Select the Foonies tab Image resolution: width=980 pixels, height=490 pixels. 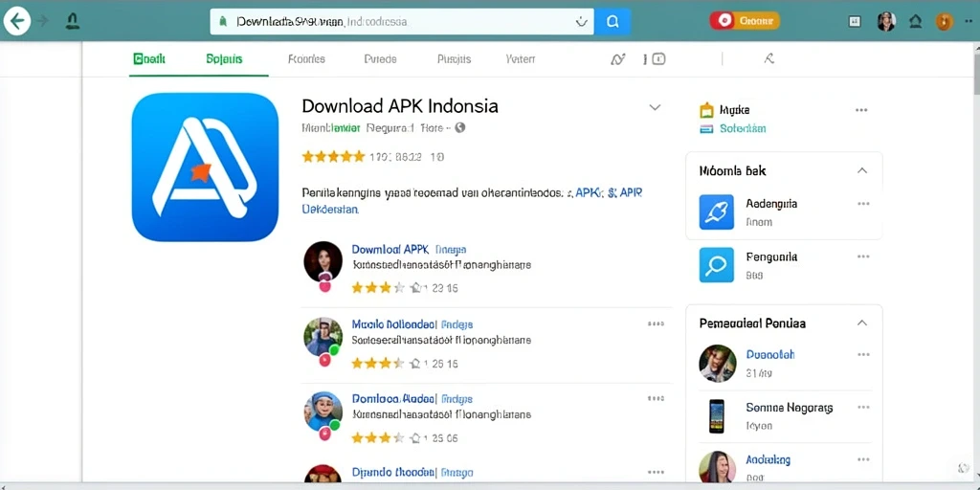click(x=306, y=59)
